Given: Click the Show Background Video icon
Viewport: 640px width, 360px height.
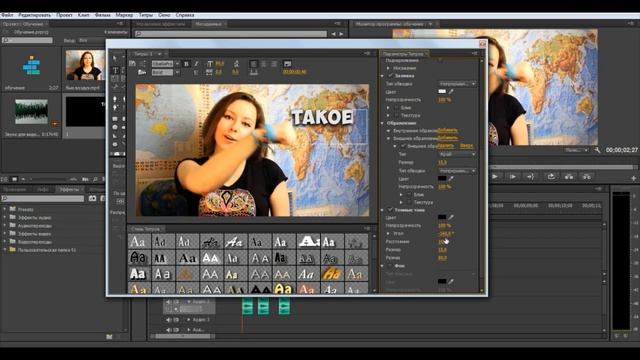Looking at the screenshot, I should pyautogui.click(x=287, y=64).
